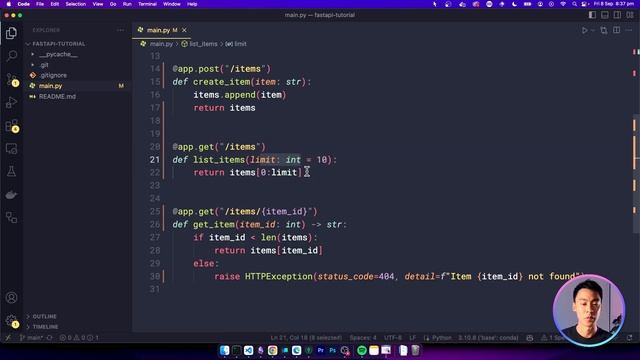Open the Docker whale view
The width and height of the screenshot is (640, 360).
point(11,195)
